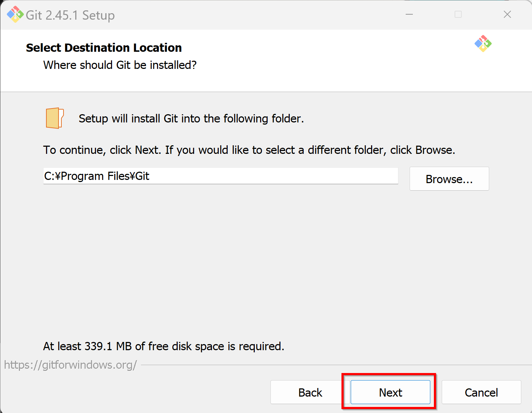Click the 'At least 339.1 MB' disk space text
This screenshot has height=413, width=532.
pyautogui.click(x=164, y=347)
